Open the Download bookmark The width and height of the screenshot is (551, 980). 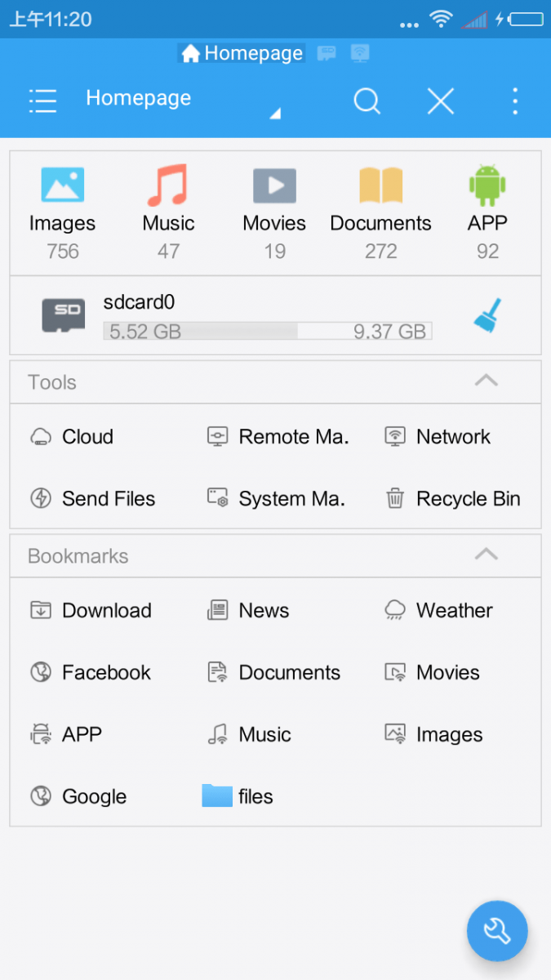91,610
